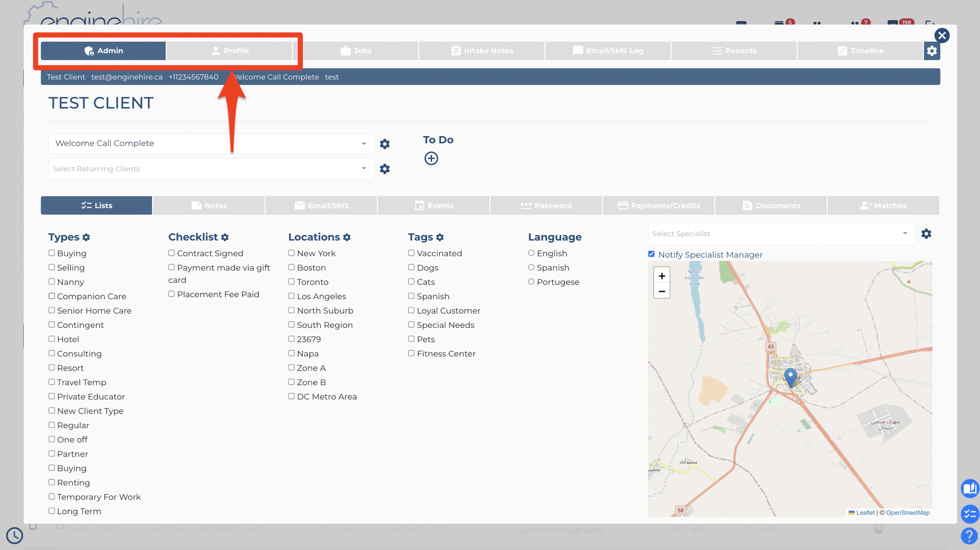Select the Spanish language radio button

[x=531, y=267]
